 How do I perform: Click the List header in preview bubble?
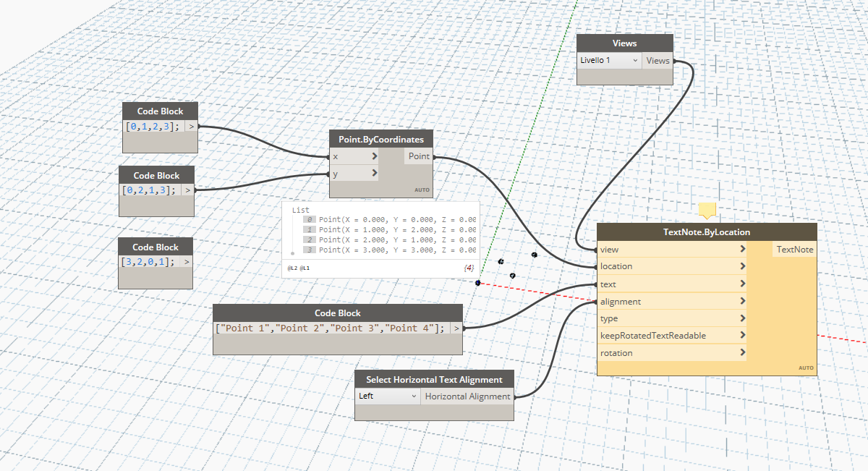tap(300, 210)
